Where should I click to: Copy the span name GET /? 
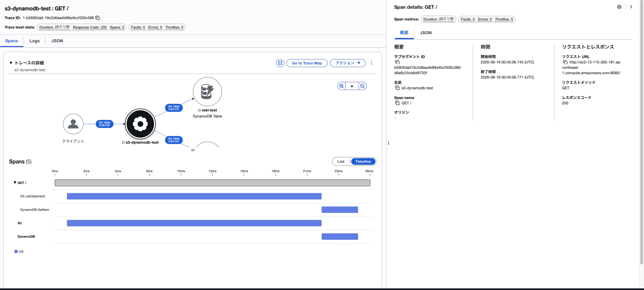tap(397, 103)
